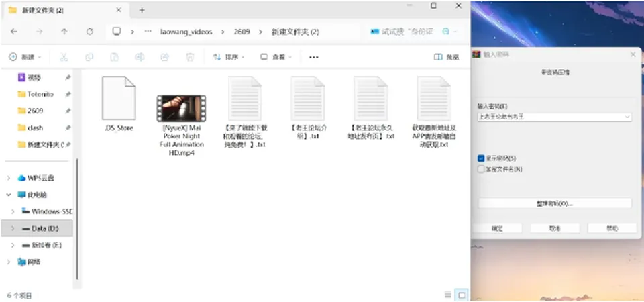Click the forward navigation arrow
This screenshot has width=644, height=302.
point(39,32)
